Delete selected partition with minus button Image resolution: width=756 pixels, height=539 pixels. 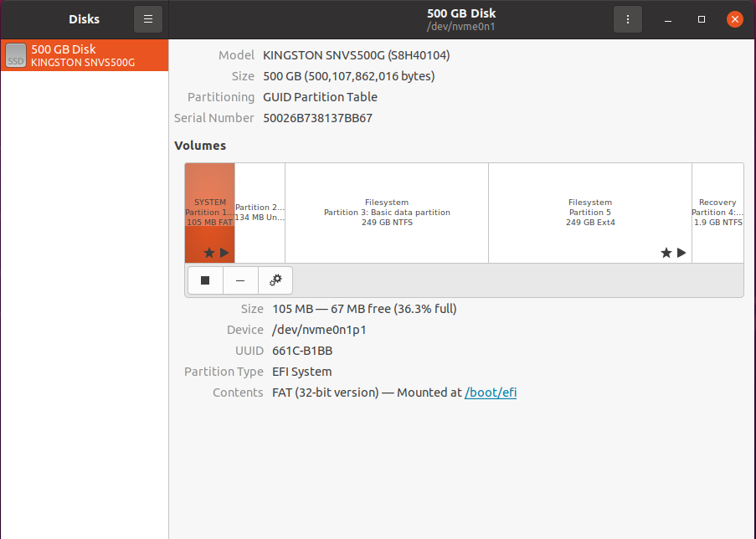coord(240,280)
